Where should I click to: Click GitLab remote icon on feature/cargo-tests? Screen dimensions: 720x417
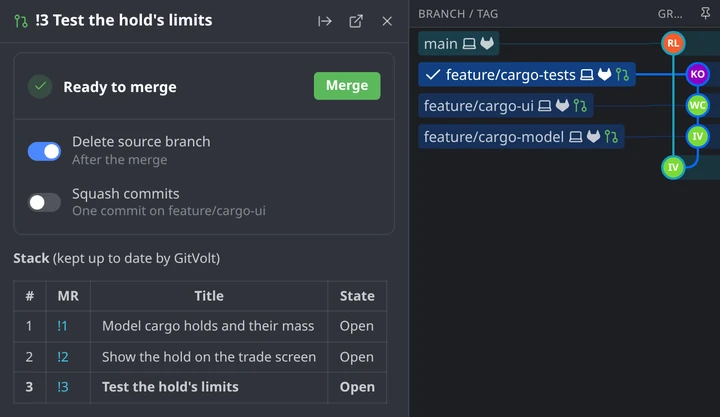[604, 74]
